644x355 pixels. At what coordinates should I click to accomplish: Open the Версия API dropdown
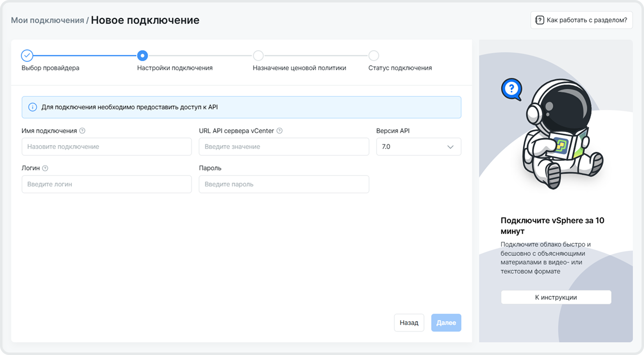[418, 147]
